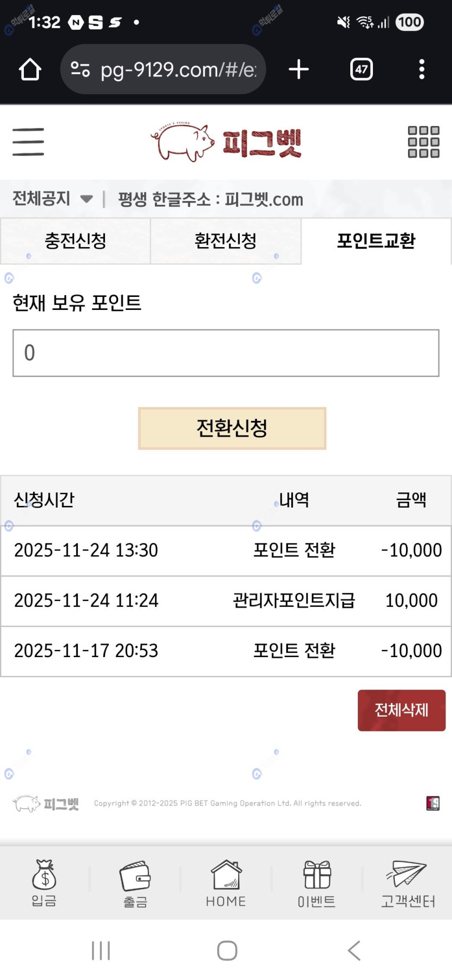Open browser three-dot menu
The height and width of the screenshot is (980, 452).
(422, 69)
